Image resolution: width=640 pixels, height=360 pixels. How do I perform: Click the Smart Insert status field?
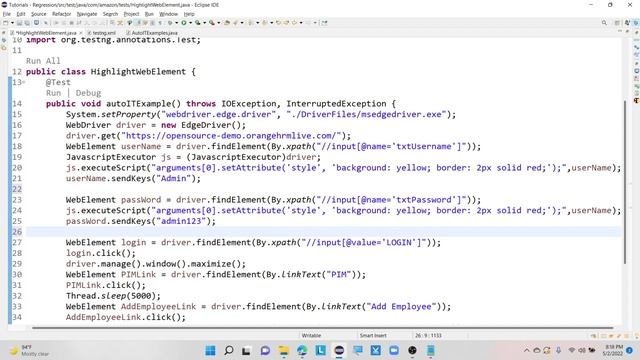(x=373, y=336)
